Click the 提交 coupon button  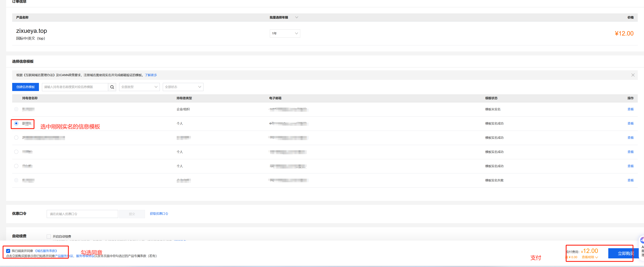[132, 214]
